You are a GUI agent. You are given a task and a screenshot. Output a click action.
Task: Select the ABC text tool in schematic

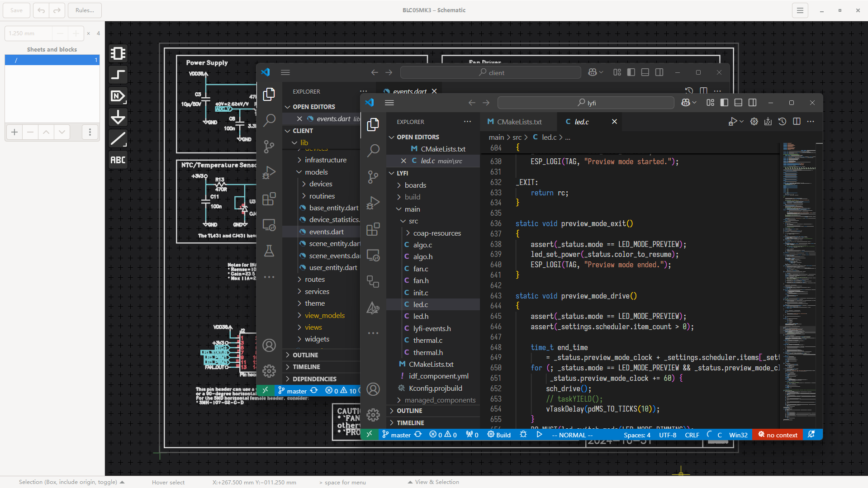118,160
